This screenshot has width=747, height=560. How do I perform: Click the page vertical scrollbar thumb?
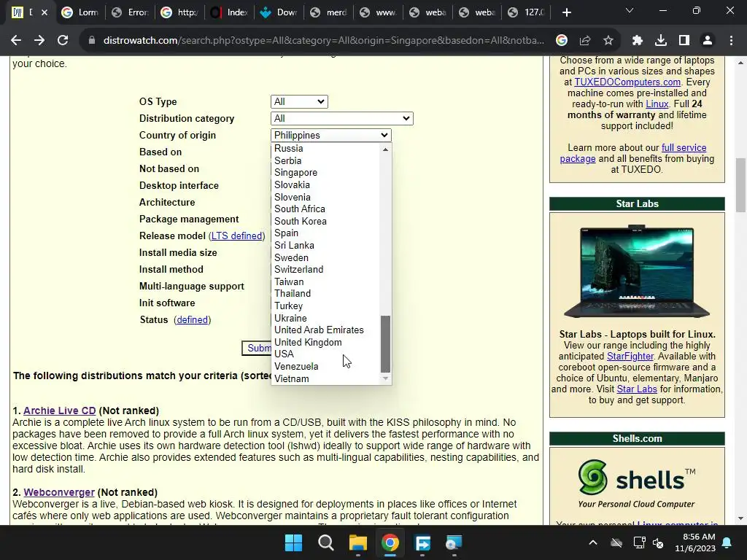740,185
